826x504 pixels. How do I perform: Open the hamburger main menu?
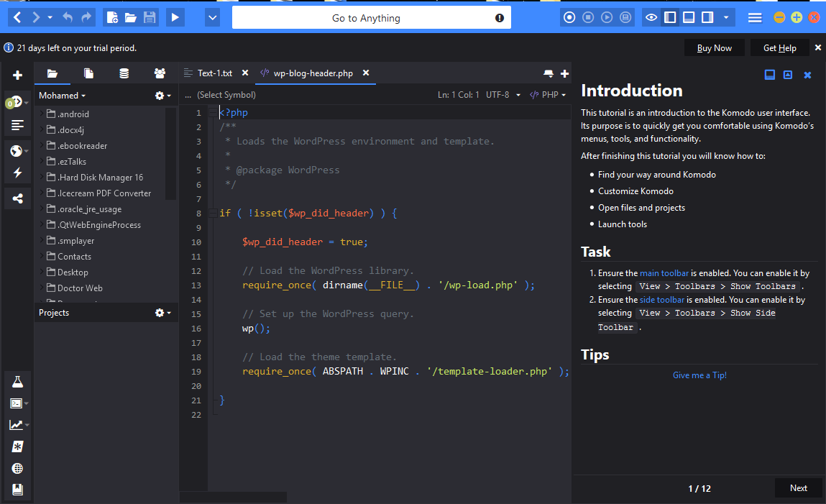click(x=755, y=17)
